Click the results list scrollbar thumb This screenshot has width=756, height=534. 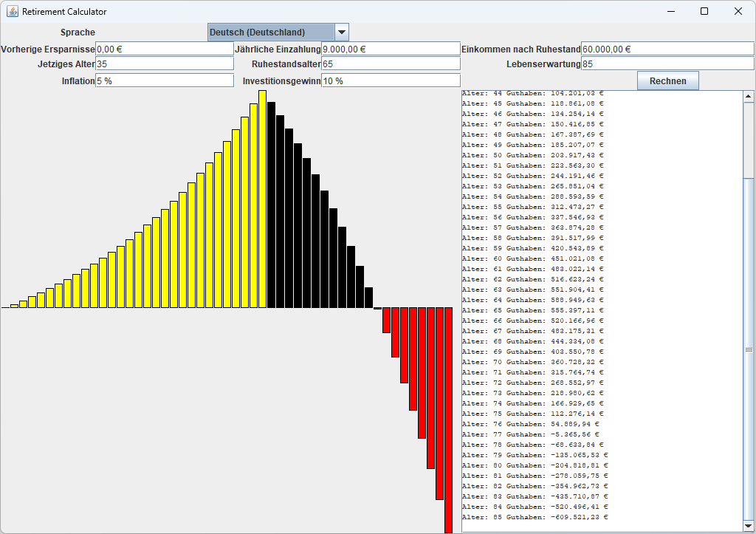coord(748,349)
